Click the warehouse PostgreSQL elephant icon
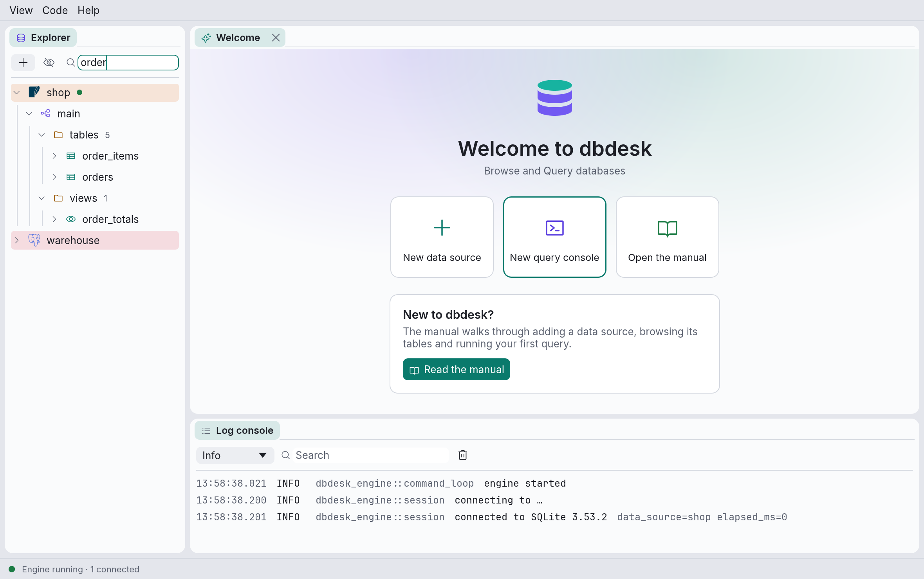 [x=34, y=240]
